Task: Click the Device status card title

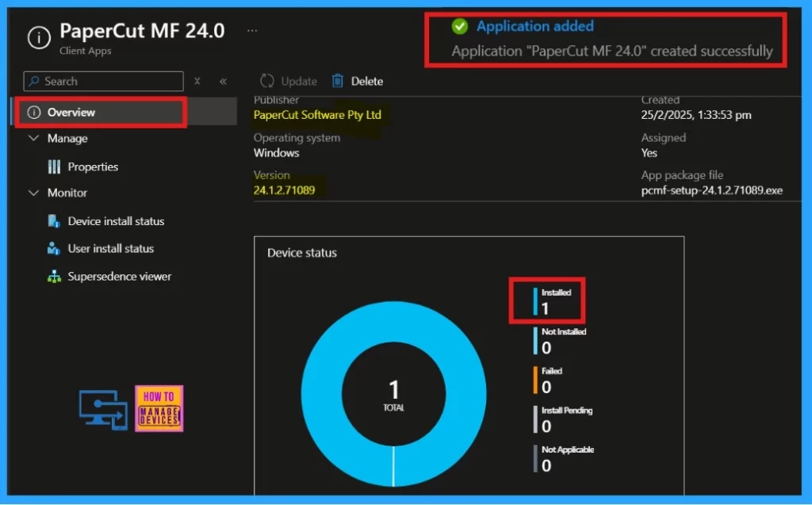Action: (302, 253)
